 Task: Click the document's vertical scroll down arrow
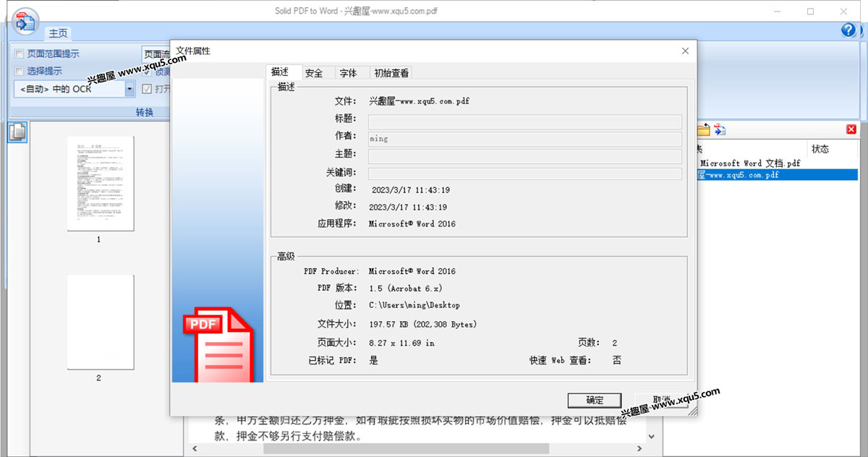pyautogui.click(x=652, y=437)
